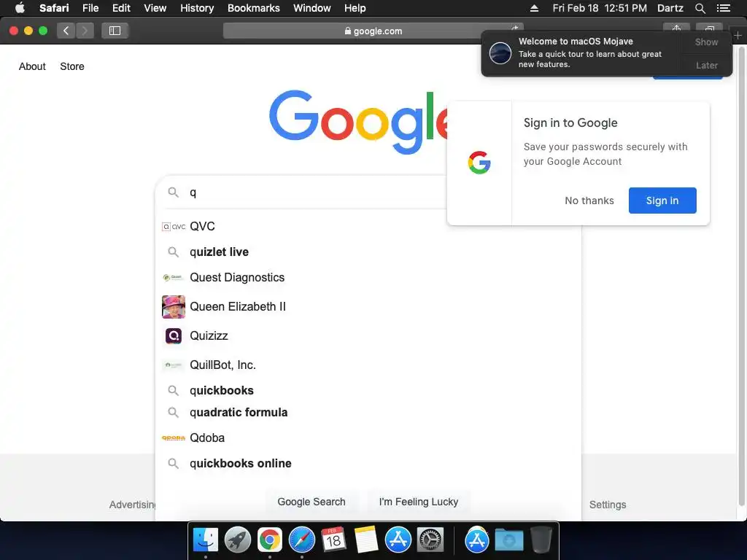
Task: Click Show on Mojave notification
Action: [706, 42]
